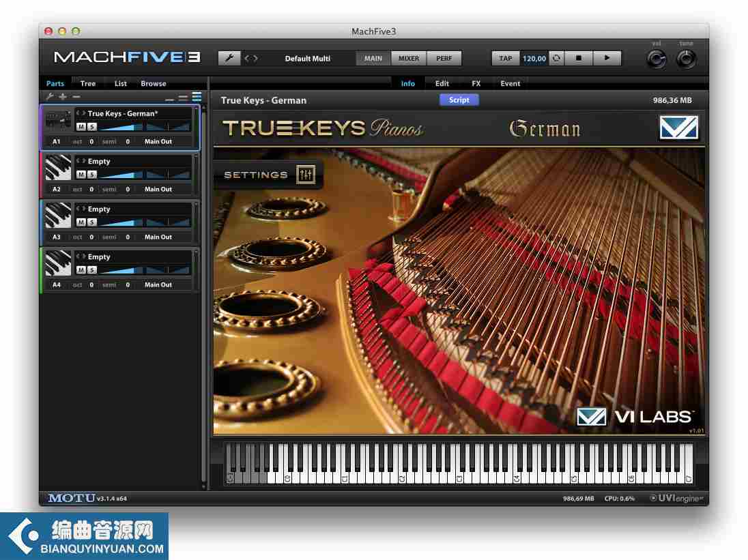This screenshot has width=748, height=560.
Task: Click the master tune knob
Action: pyautogui.click(x=686, y=59)
